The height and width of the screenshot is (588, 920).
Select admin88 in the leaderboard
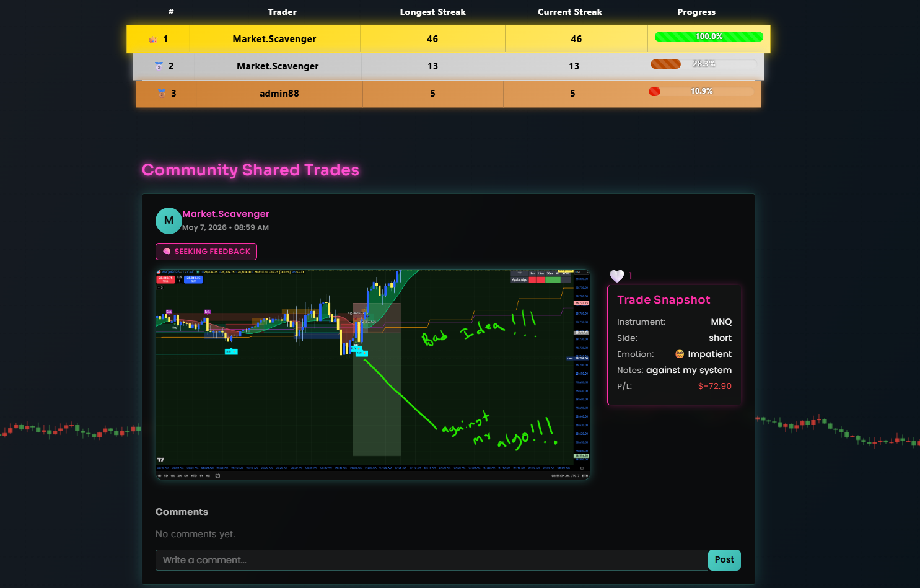[279, 94]
